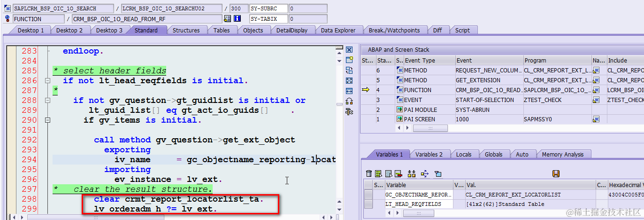Click the Hexadecimal Value column header
The height and width of the screenshot is (220, 644).
626,185
